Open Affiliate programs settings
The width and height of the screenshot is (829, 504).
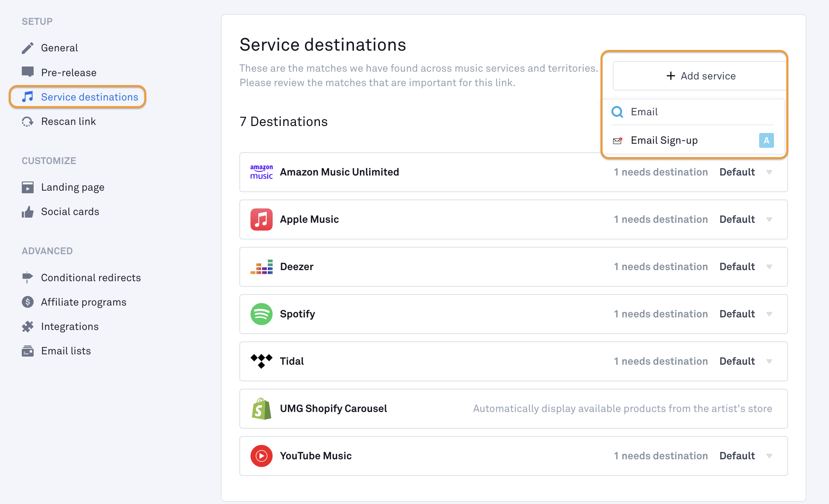84,302
